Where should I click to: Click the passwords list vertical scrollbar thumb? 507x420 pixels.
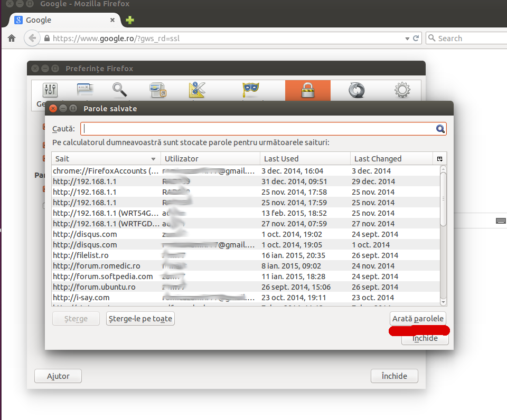[443, 199]
